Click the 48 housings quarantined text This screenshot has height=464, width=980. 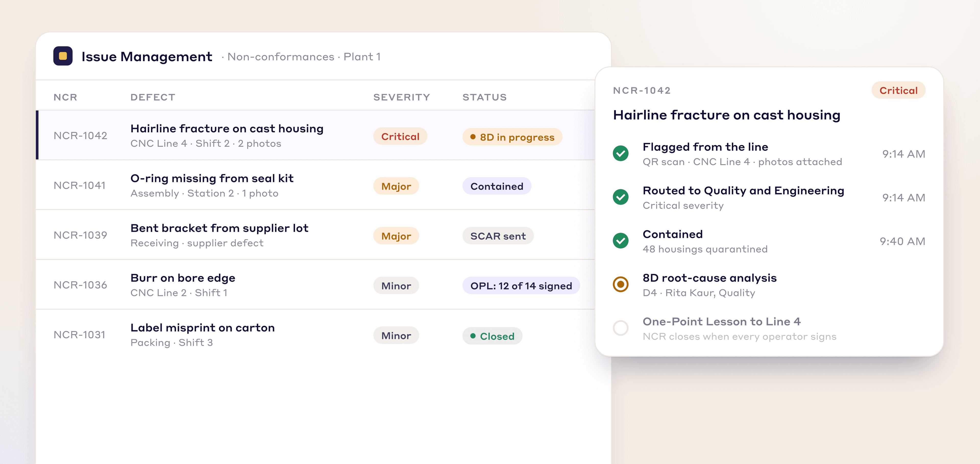click(x=705, y=249)
